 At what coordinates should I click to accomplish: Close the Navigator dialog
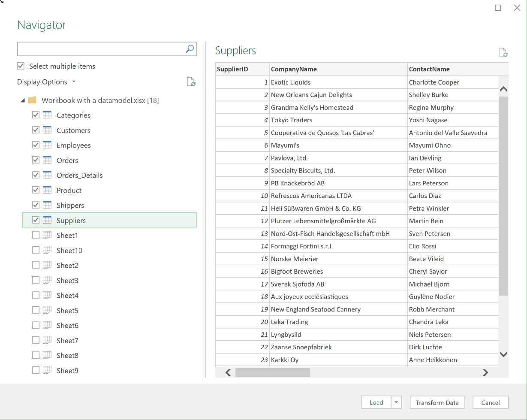(x=517, y=8)
